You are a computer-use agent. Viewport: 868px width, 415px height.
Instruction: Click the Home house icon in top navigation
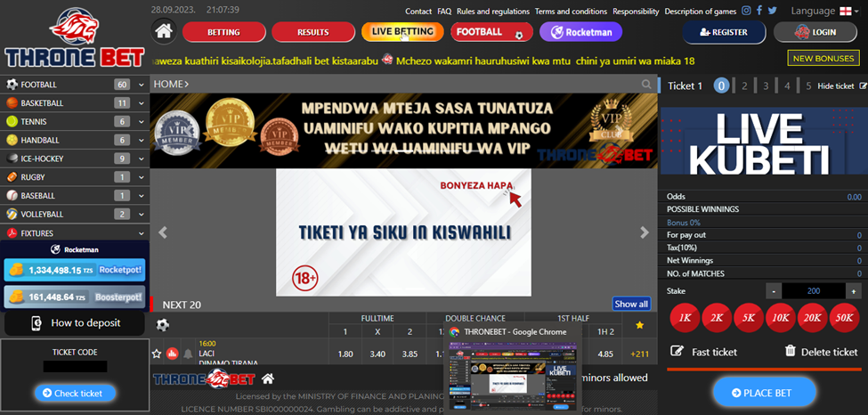click(x=163, y=31)
